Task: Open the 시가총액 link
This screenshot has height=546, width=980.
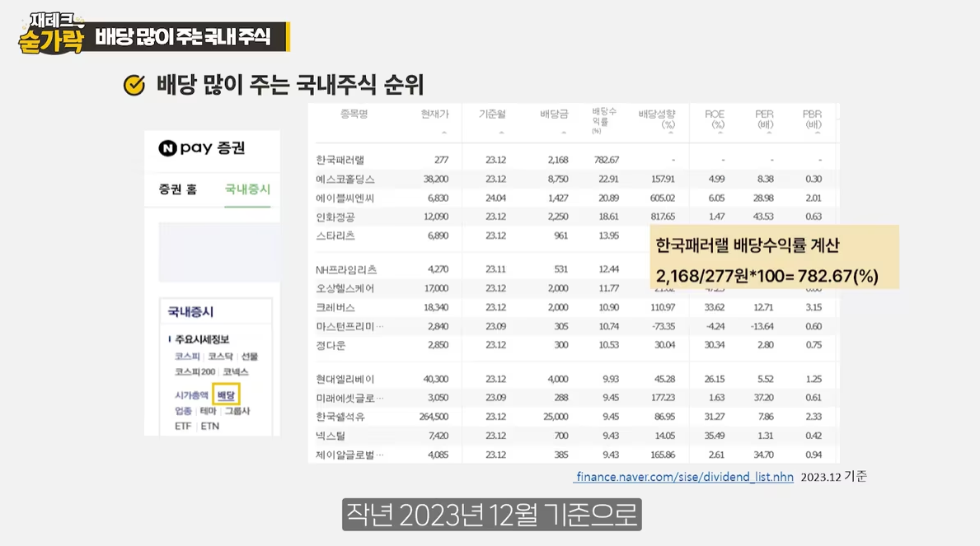Action: click(x=191, y=395)
